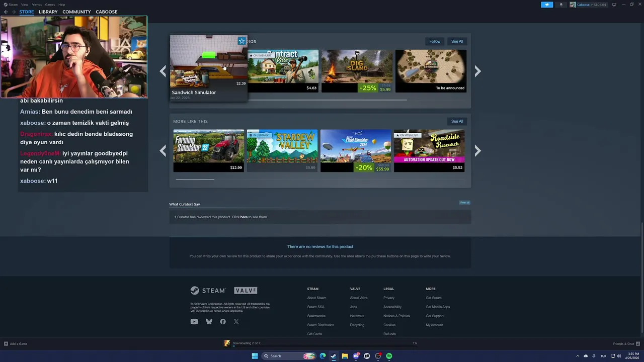Viewport: 644px width, 362px height.
Task: Open Steam's Facebook page icon
Action: click(x=223, y=322)
